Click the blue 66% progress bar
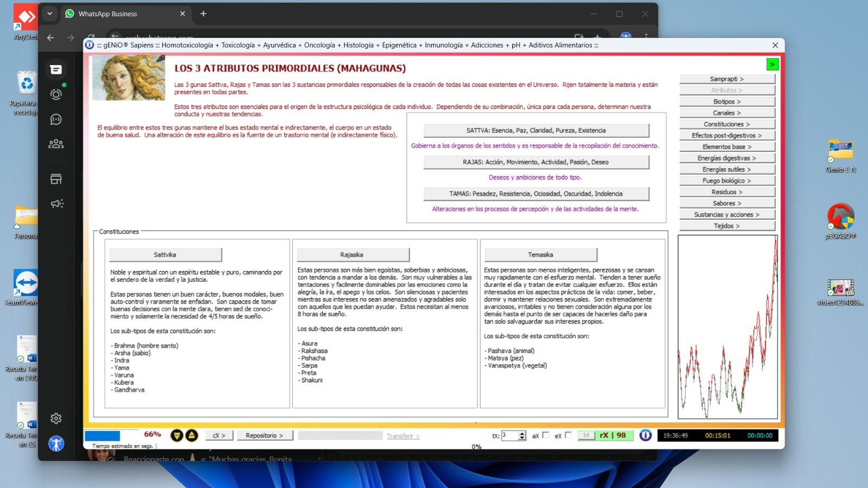 point(102,436)
